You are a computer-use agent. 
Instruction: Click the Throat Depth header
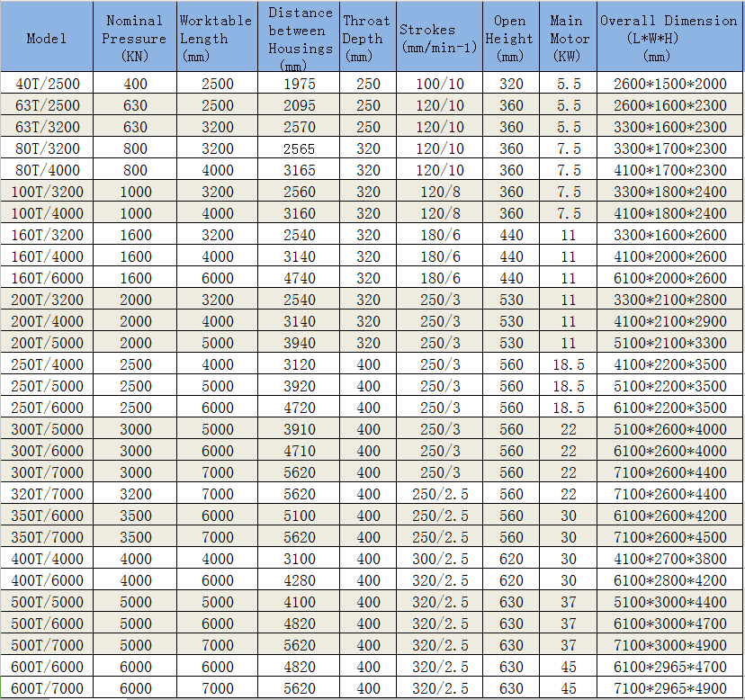click(x=366, y=38)
